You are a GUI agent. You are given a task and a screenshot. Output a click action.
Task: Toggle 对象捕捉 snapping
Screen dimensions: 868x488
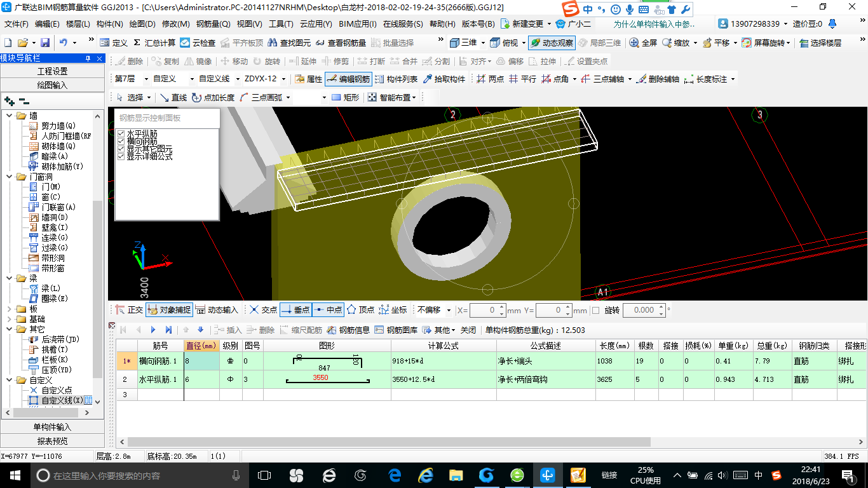click(169, 310)
